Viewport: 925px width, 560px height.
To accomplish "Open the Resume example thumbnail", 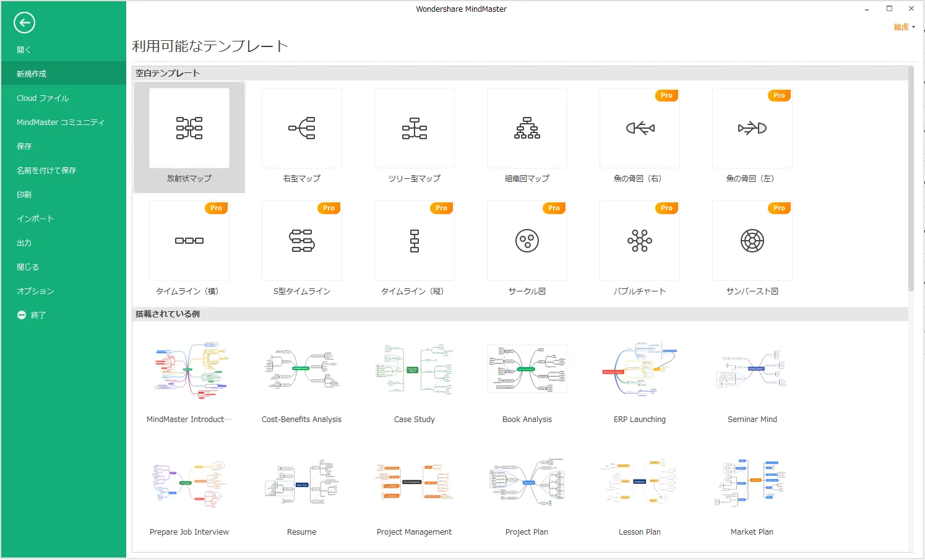I will pos(302,483).
